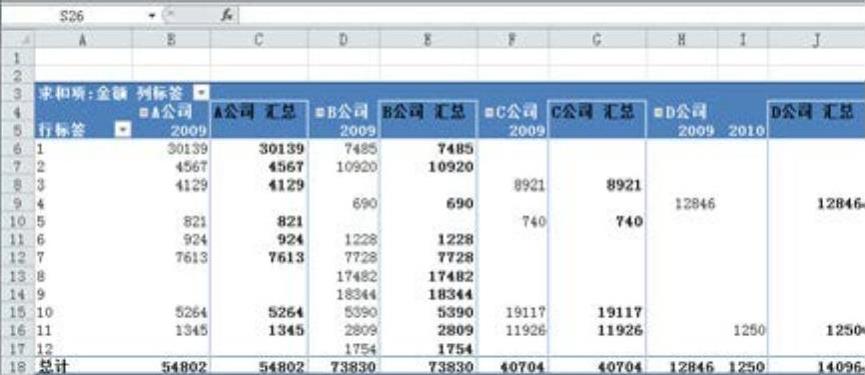This screenshot has height=375, width=865.
Task: Select column header D
Action: (x=344, y=40)
